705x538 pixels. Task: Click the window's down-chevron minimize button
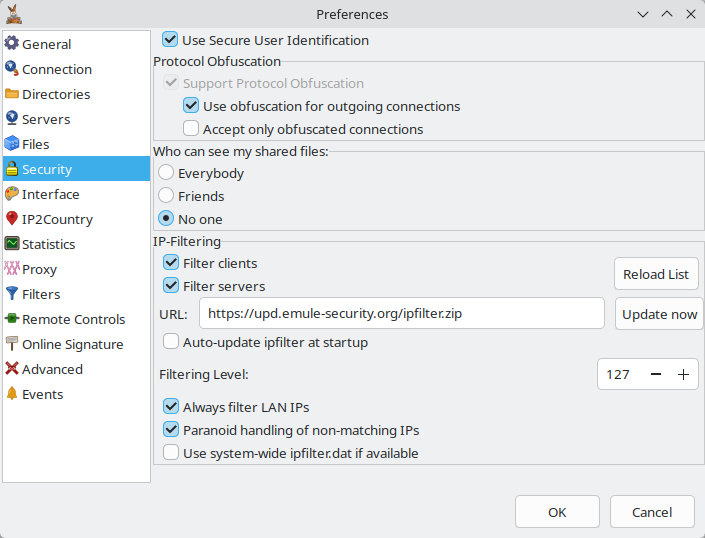[x=643, y=14]
